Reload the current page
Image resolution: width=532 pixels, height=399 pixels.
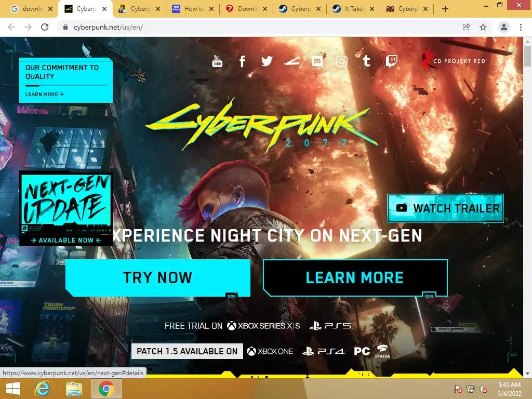tap(45, 27)
